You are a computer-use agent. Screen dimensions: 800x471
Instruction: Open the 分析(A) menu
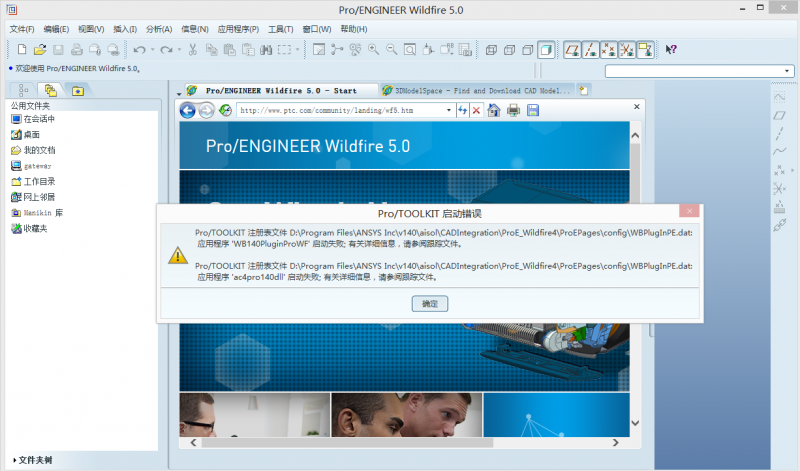click(x=159, y=29)
